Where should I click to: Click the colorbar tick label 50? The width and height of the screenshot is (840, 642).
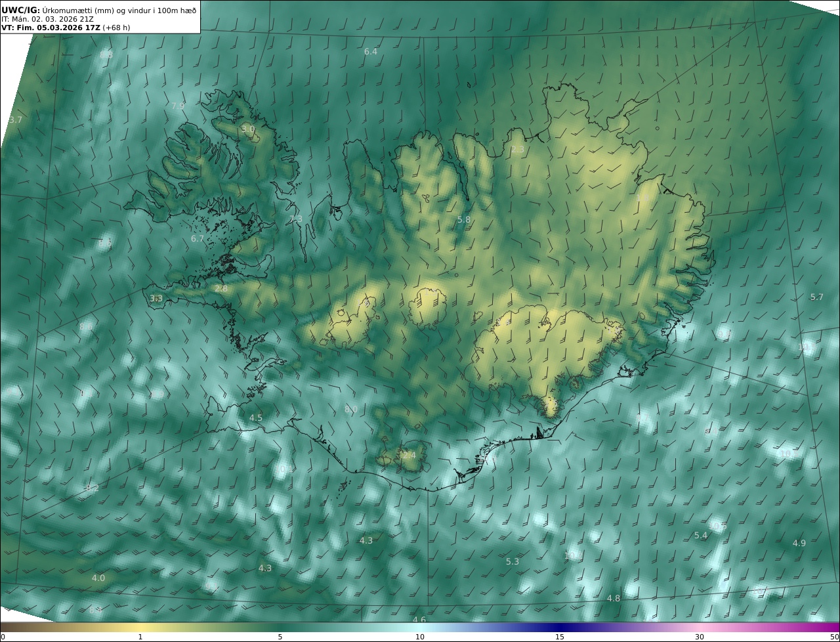(x=835, y=637)
